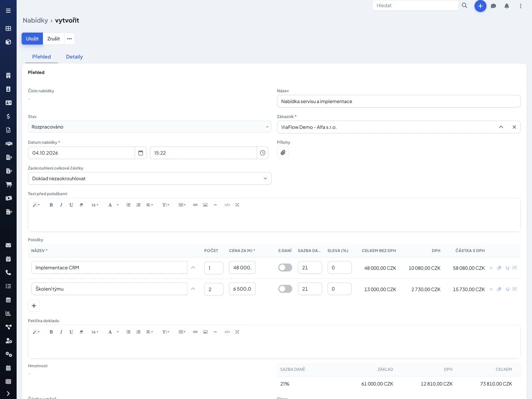532x399 pixels.
Task: Click Bold in the Text před položkami editor
Action: tap(51, 205)
